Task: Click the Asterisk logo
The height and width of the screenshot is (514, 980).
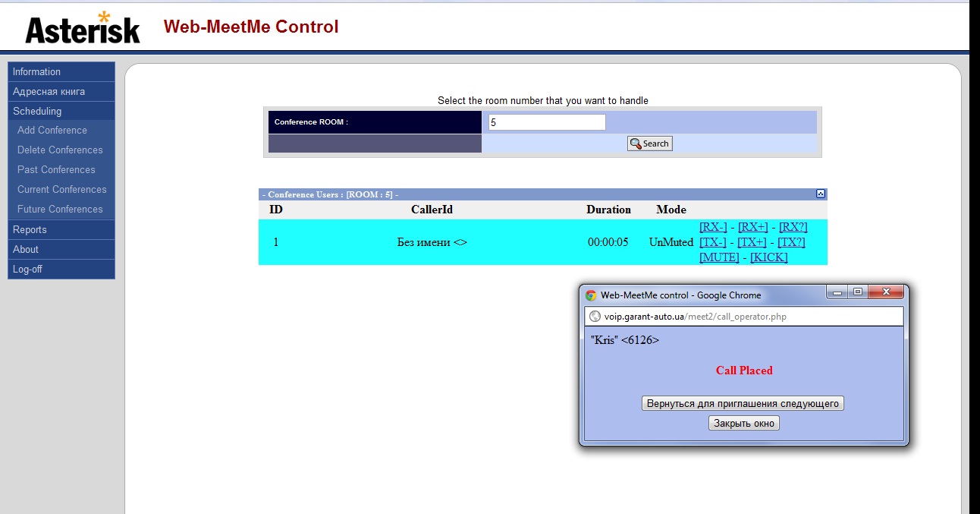Action: (83, 28)
